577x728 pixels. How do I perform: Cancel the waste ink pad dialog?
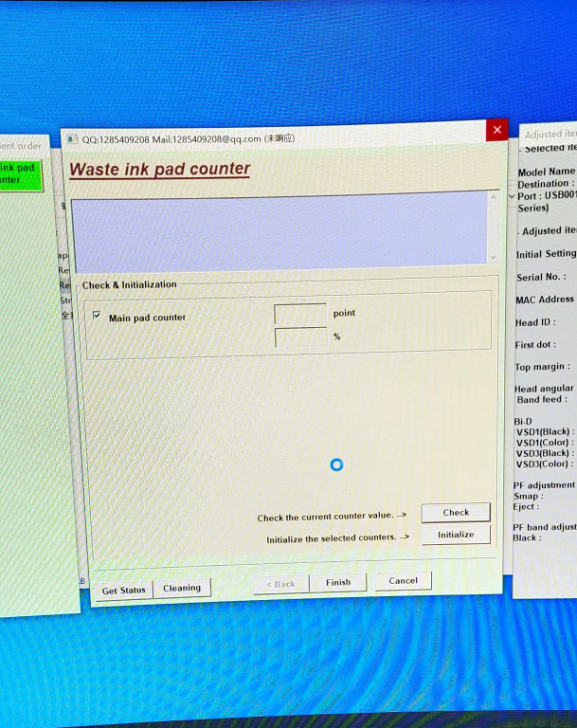tap(403, 581)
